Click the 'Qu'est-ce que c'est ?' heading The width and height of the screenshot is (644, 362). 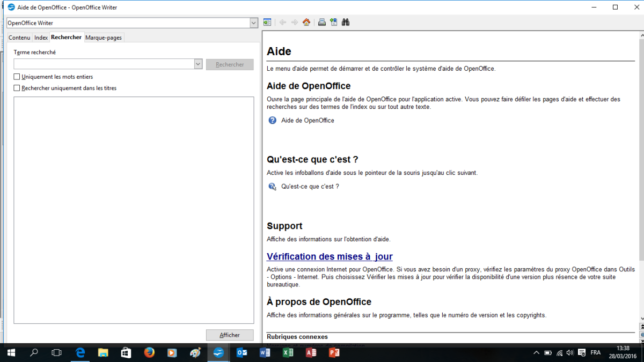point(312,159)
